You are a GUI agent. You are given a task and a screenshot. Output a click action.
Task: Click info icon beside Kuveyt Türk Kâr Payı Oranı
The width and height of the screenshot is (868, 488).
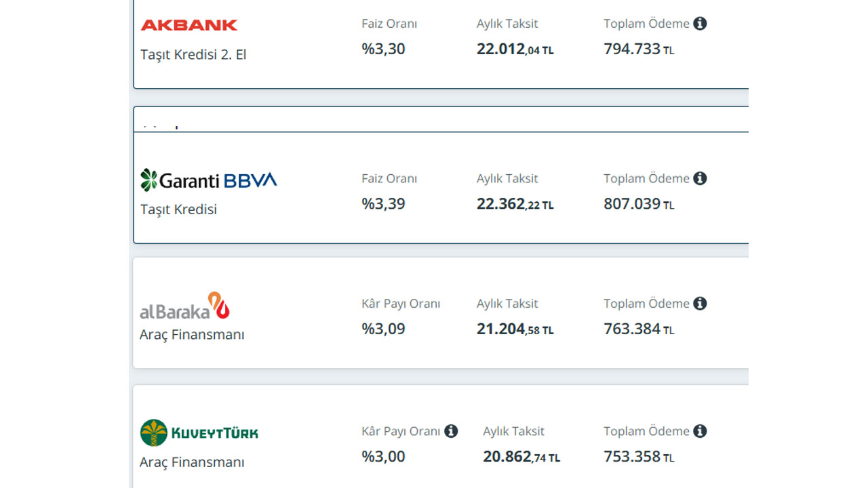451,431
